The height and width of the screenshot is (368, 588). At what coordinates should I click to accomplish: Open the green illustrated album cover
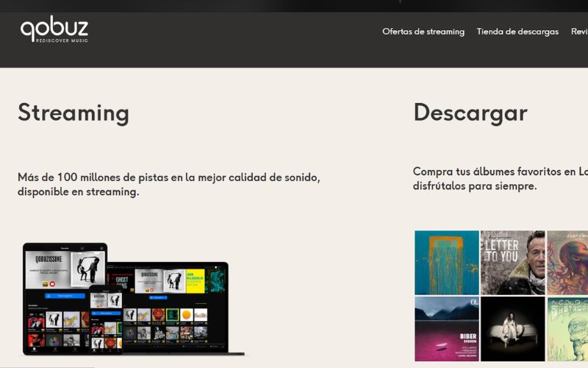point(567,329)
